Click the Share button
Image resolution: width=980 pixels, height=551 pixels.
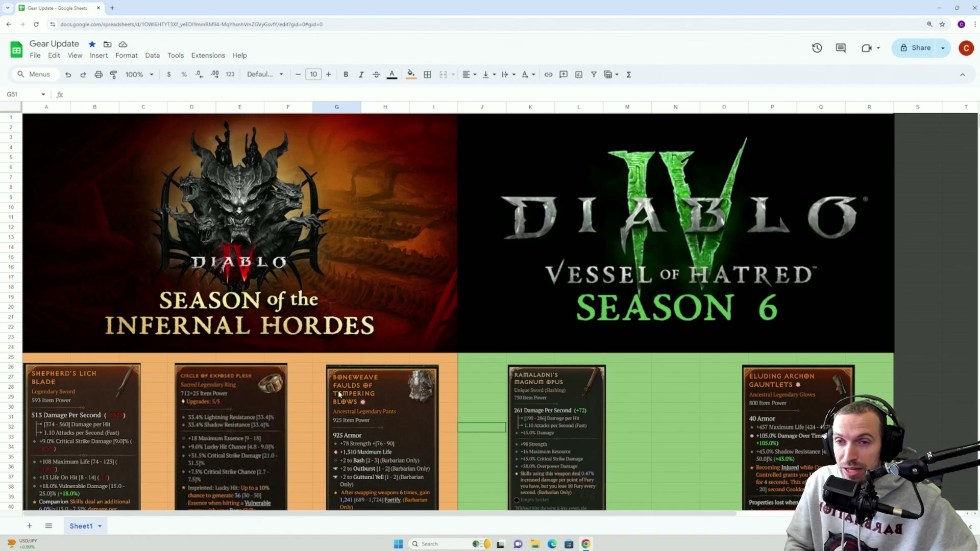(915, 48)
